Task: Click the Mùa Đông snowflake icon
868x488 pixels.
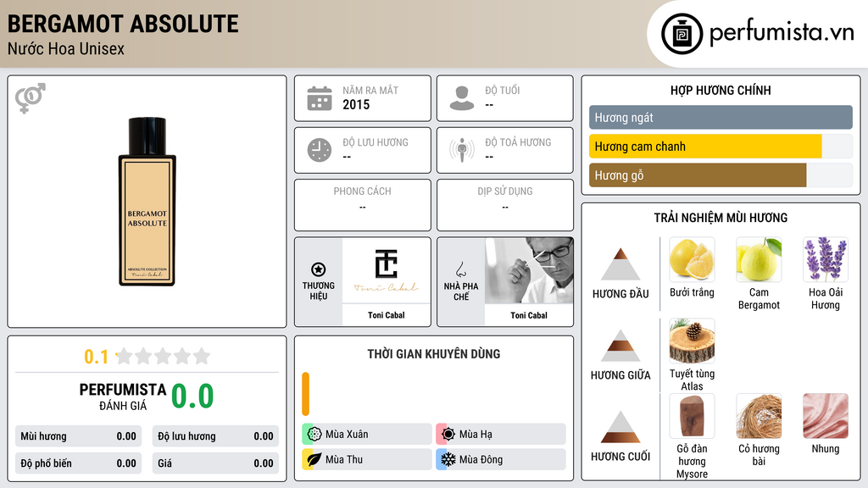Action: click(x=448, y=459)
